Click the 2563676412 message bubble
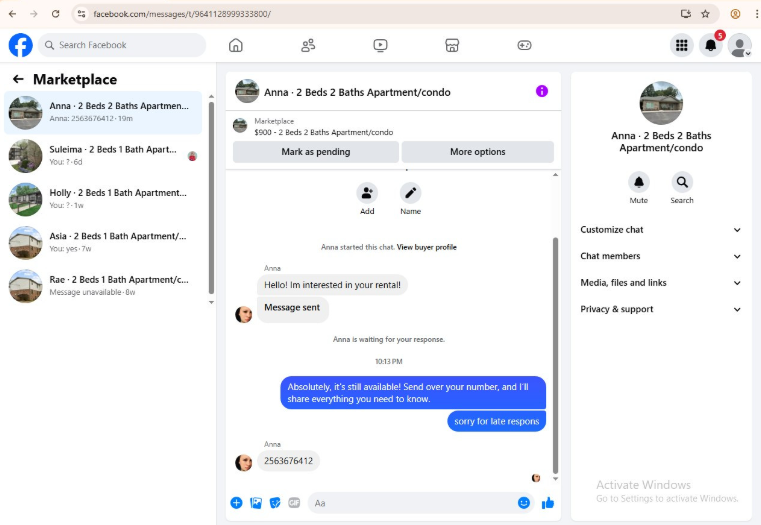761x525 pixels. coord(288,461)
